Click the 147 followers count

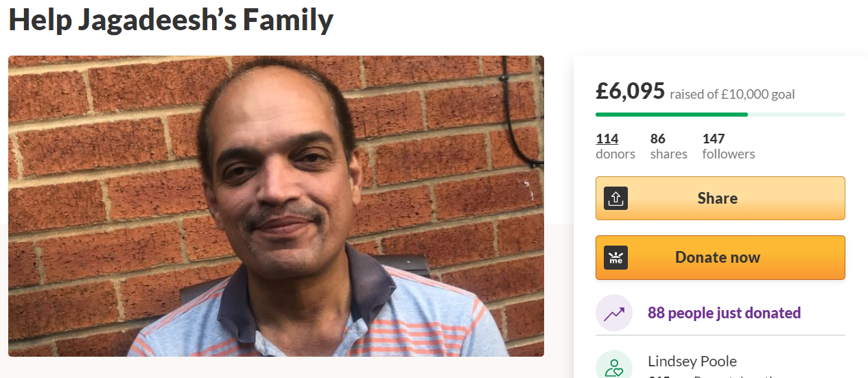click(x=714, y=139)
